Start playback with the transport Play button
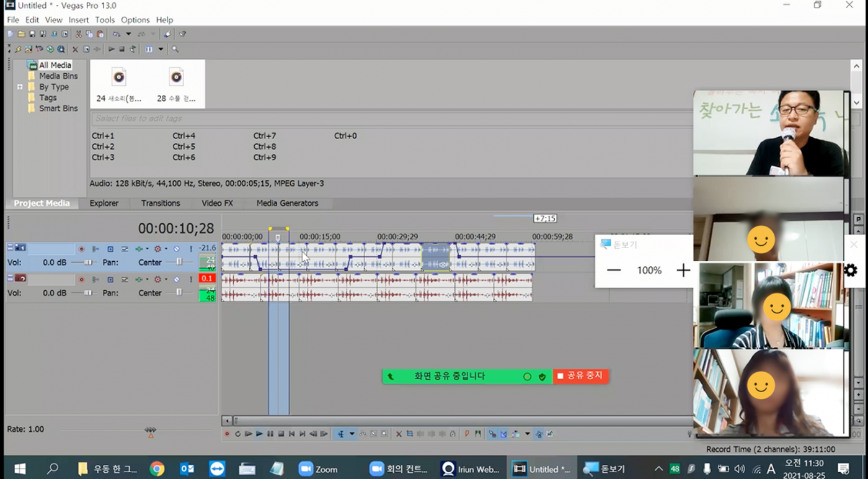The height and width of the screenshot is (479, 868). coord(259,434)
